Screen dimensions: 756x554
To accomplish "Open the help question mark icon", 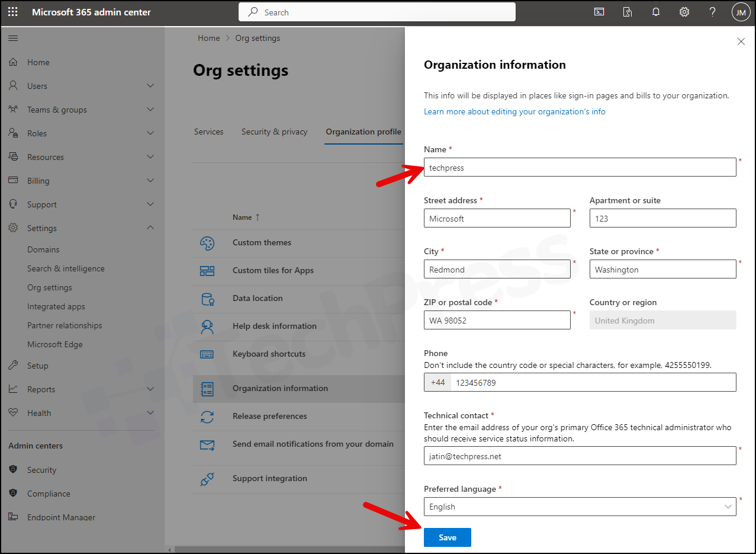I will (x=713, y=12).
